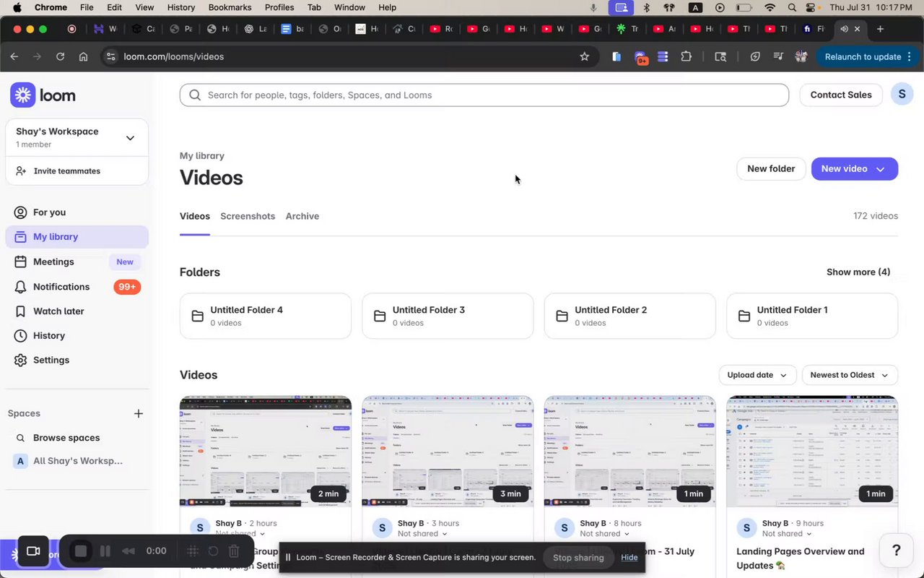Viewport: 924px width, 578px height.
Task: Open Chrome three-dot menu
Action: point(910,56)
